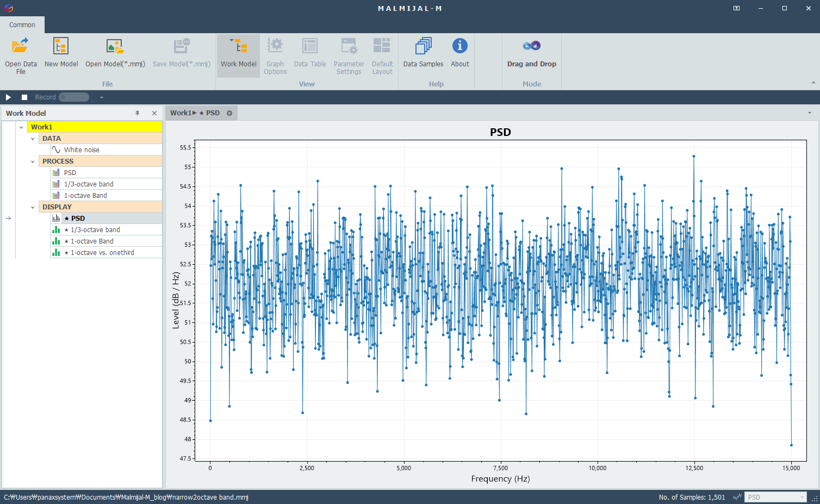Image resolution: width=820 pixels, height=504 pixels.
Task: Select the 1-octave vs. onethird display
Action: [106, 253]
